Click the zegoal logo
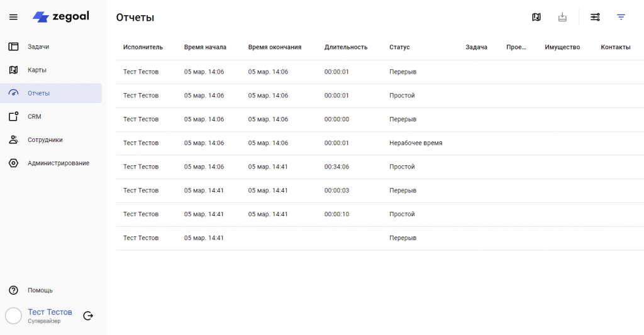The image size is (644, 335). 61,17
